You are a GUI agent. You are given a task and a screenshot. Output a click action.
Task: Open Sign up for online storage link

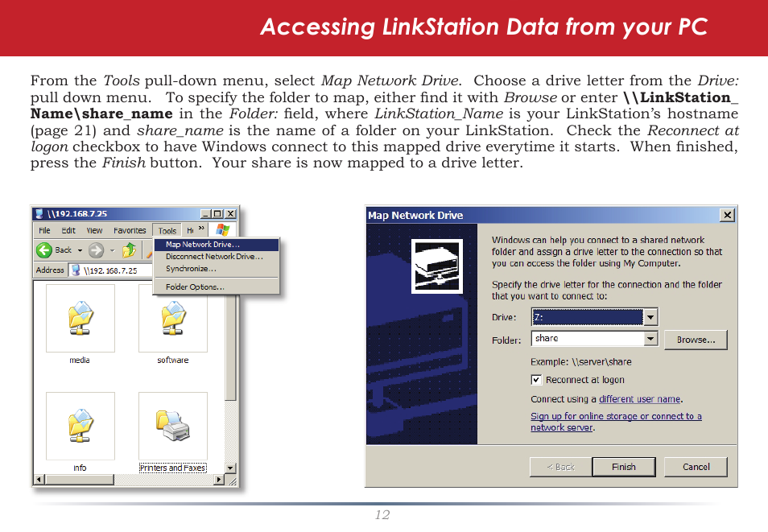616,422
